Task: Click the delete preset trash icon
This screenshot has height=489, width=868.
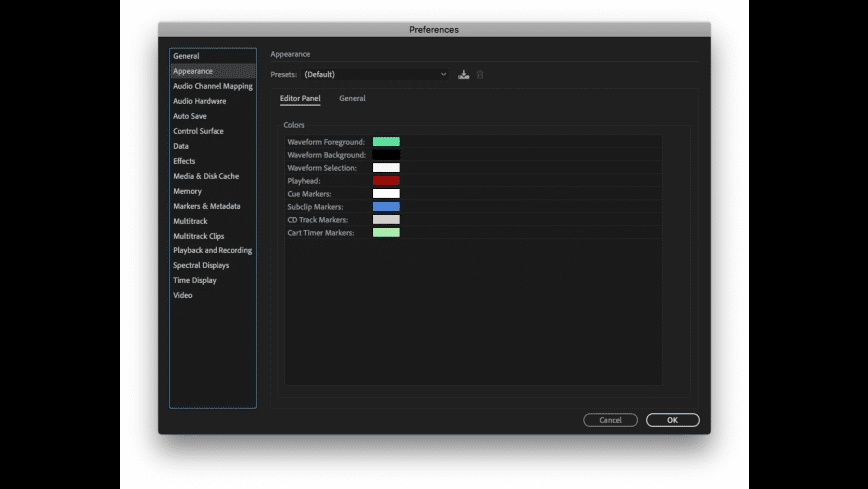Action: click(x=480, y=74)
